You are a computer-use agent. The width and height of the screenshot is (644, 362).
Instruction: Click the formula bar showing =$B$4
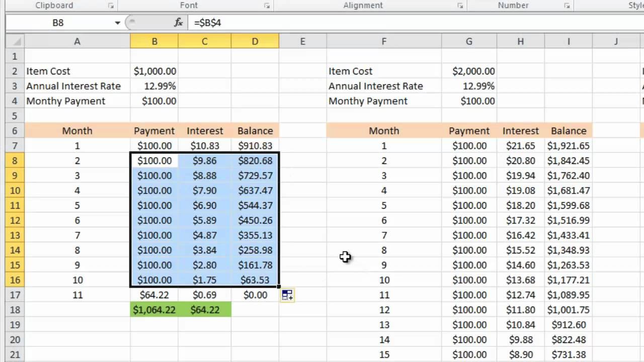pos(415,23)
